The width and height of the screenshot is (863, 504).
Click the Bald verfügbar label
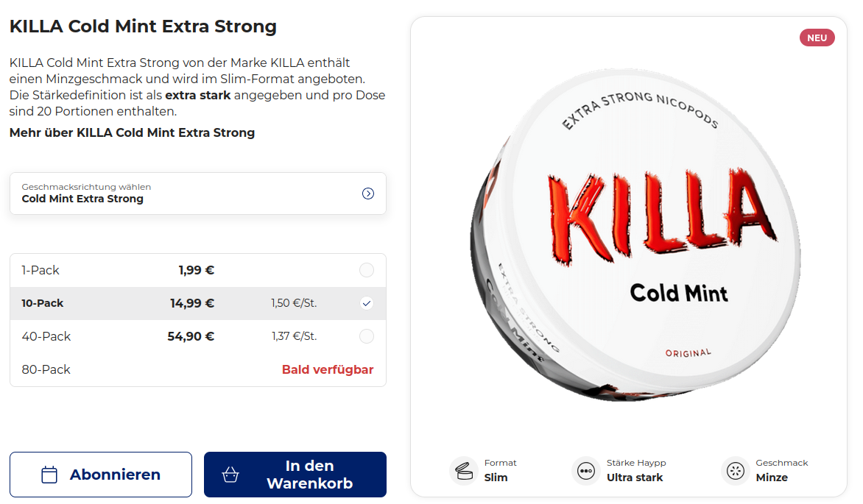point(328,369)
